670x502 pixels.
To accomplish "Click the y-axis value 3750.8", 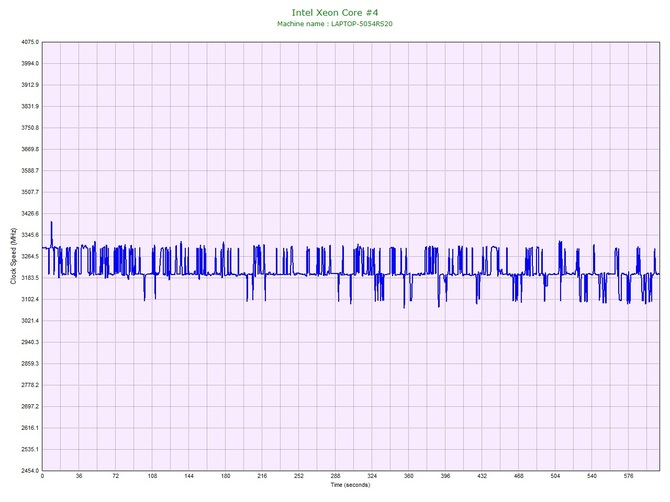I will click(30, 128).
